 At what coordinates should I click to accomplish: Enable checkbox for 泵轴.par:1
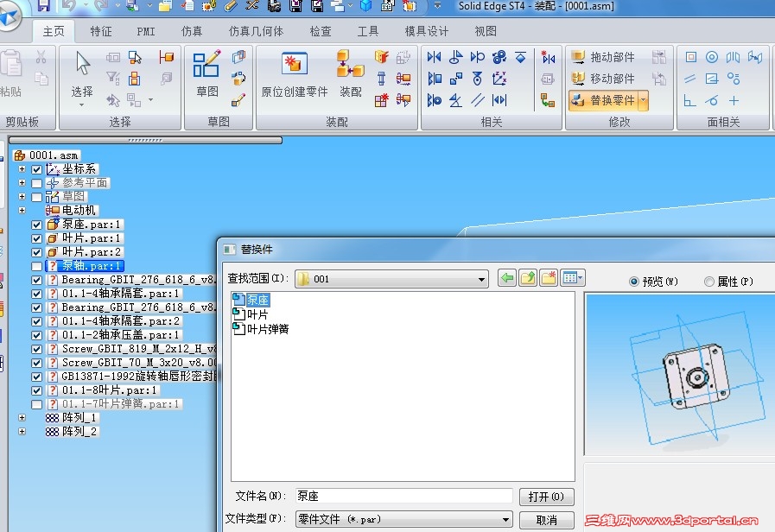click(x=36, y=266)
